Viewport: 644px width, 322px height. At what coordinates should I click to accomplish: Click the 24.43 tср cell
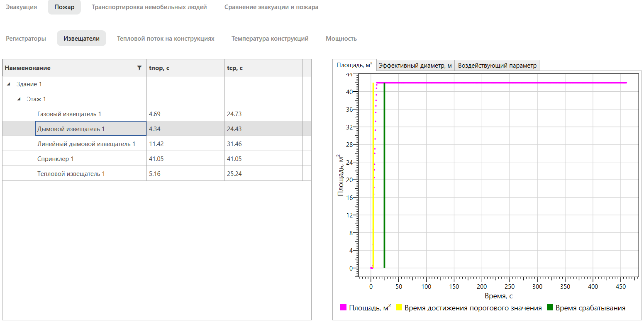pos(263,129)
